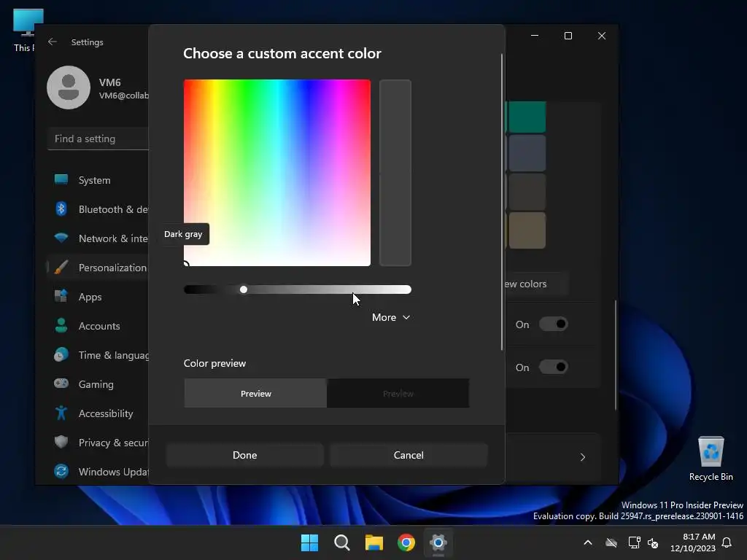Click the Done button

[x=245, y=455]
